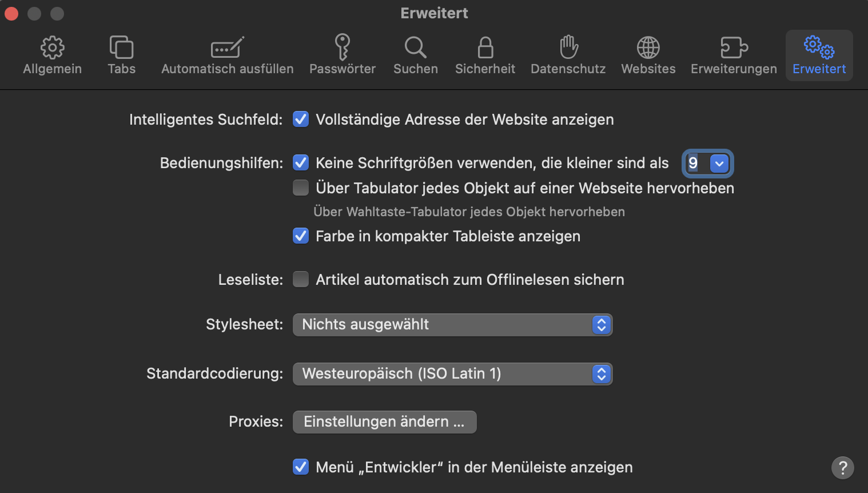Screen dimensions: 868x493
Task: Open Automatisch ausfüllen pane icon
Action: click(227, 48)
